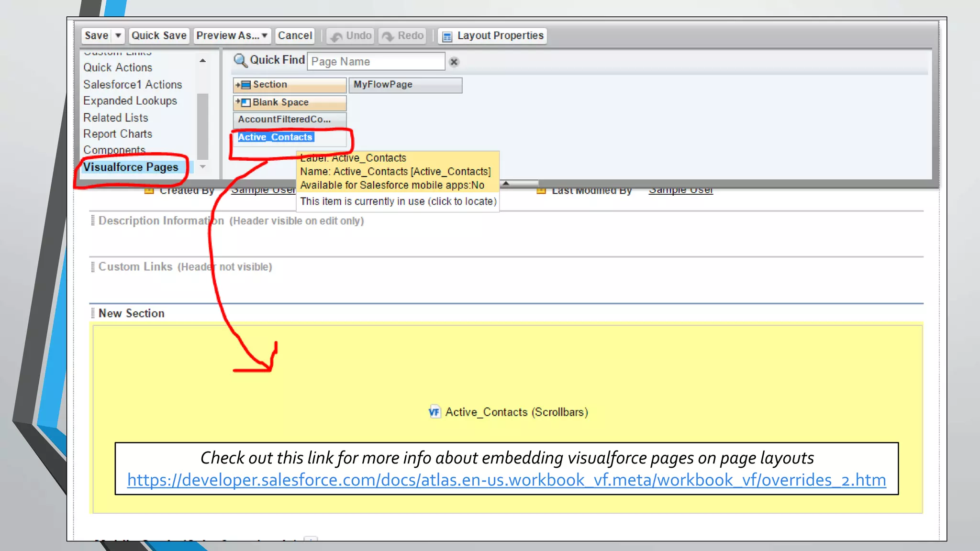Select Quick Actions in the palette list

(x=118, y=67)
